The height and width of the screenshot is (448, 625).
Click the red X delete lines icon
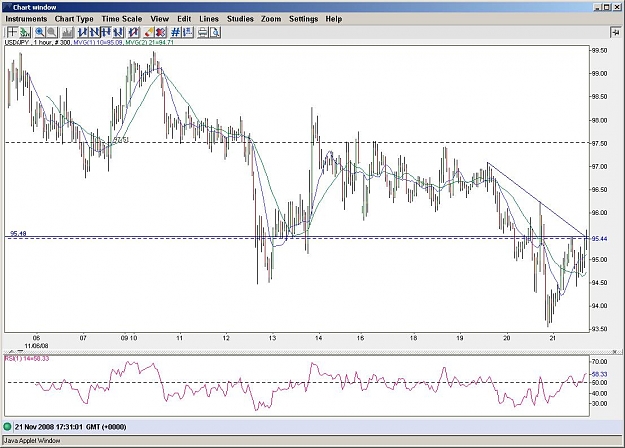tap(161, 32)
